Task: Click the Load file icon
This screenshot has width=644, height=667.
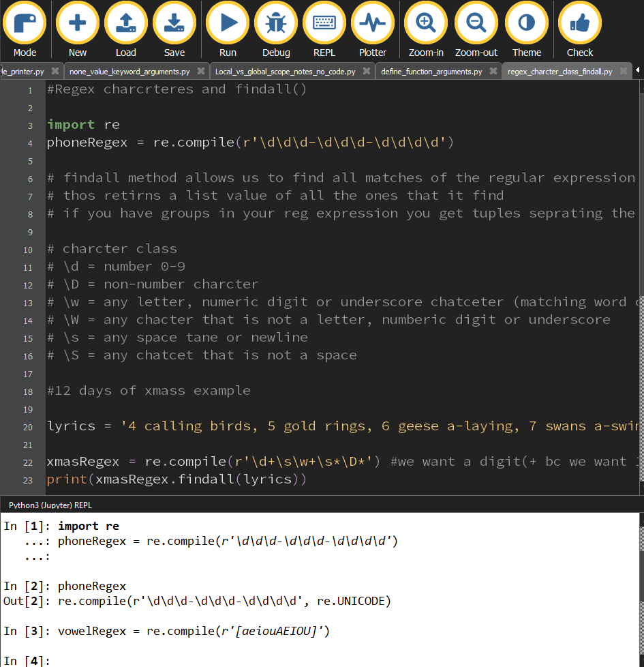Action: click(x=126, y=30)
